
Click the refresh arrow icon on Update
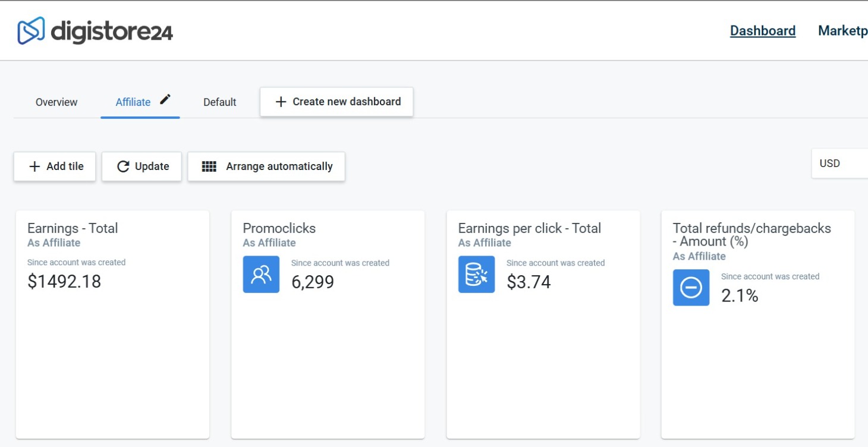click(123, 166)
